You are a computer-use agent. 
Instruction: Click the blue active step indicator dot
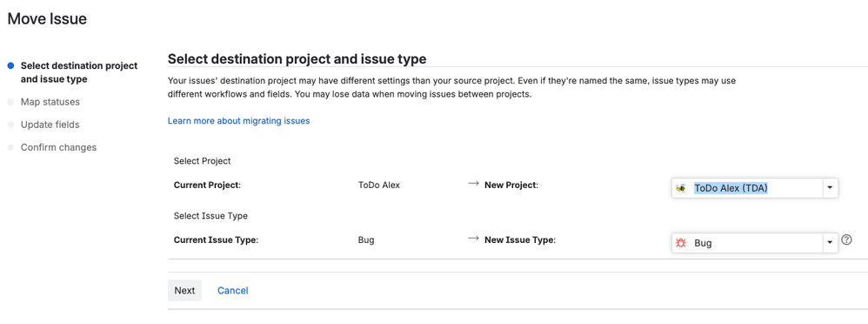[x=10, y=66]
